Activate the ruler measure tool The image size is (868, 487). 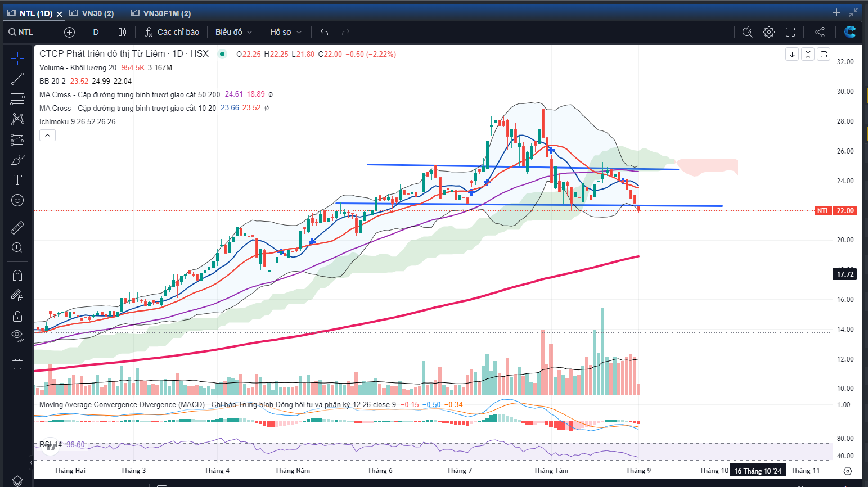pyautogui.click(x=17, y=227)
